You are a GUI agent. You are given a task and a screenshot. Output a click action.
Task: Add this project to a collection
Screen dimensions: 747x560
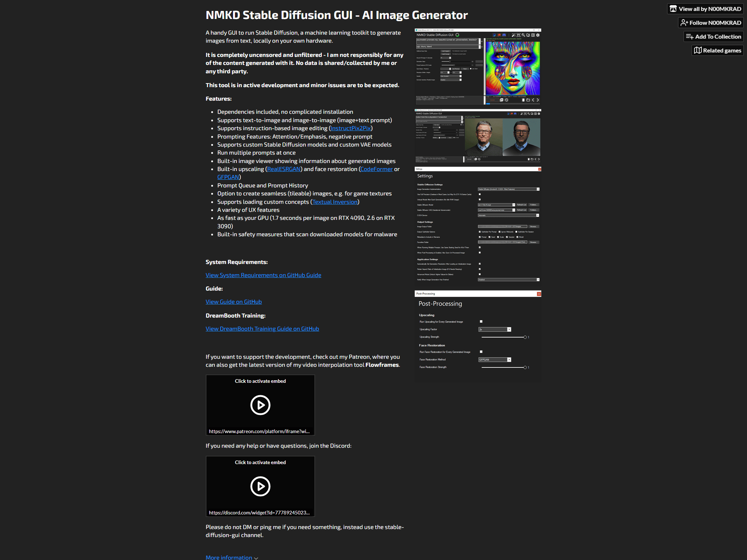[713, 36]
